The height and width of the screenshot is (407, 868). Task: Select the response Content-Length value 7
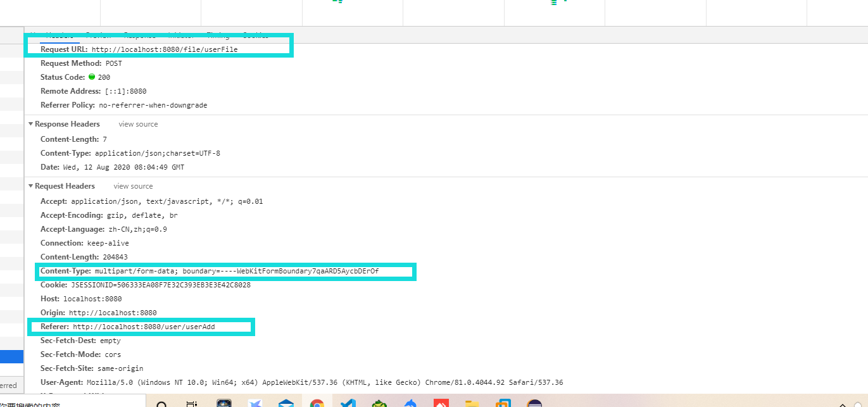(x=105, y=139)
